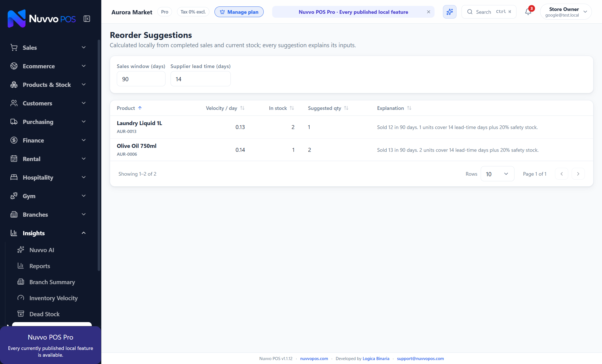Open the Dead Stock page
The image size is (602, 364).
pos(52,314)
